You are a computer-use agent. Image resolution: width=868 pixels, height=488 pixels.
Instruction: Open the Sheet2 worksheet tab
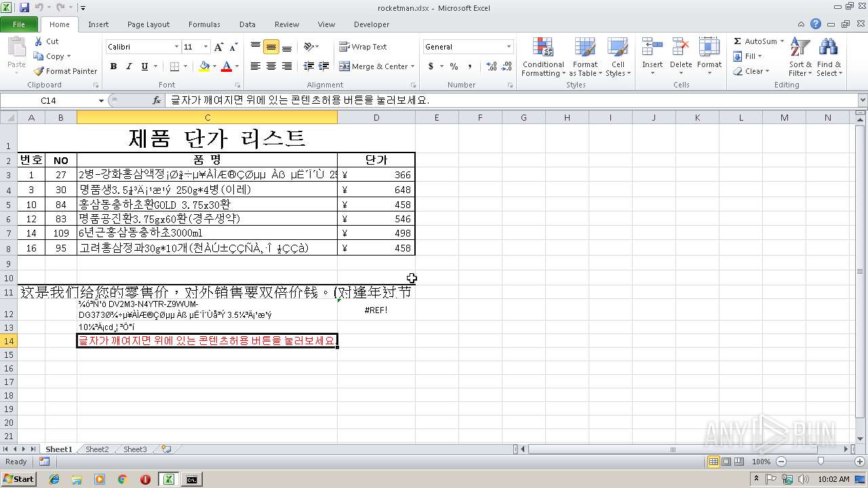point(97,449)
